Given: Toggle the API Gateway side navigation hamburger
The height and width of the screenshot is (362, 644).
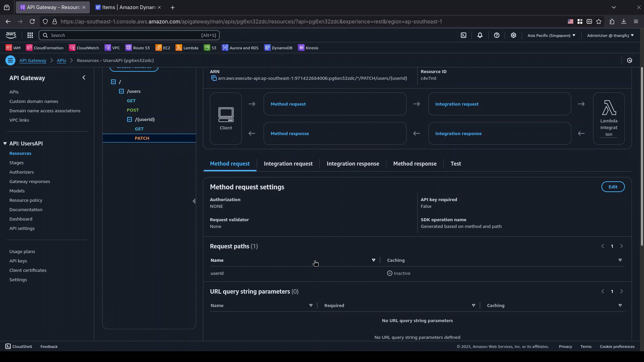Looking at the screenshot, I should click(x=10, y=60).
